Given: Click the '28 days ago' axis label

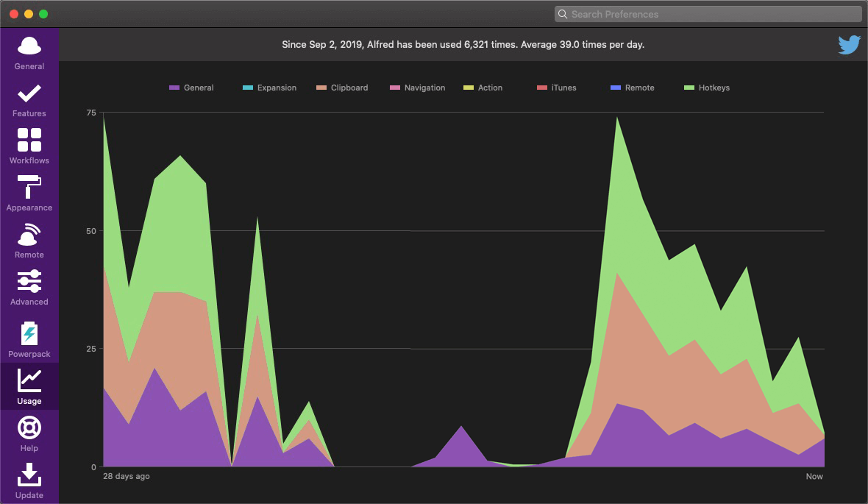Looking at the screenshot, I should (x=127, y=476).
